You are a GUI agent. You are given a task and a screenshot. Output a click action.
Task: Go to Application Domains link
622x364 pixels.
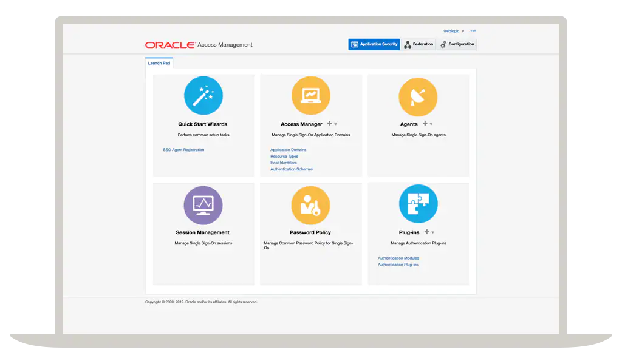point(288,150)
